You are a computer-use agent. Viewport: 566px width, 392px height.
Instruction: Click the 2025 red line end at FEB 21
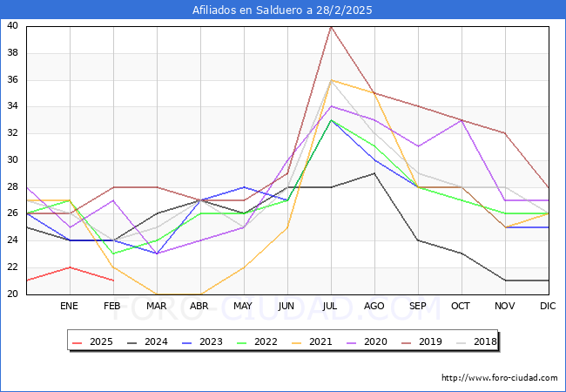click(113, 280)
